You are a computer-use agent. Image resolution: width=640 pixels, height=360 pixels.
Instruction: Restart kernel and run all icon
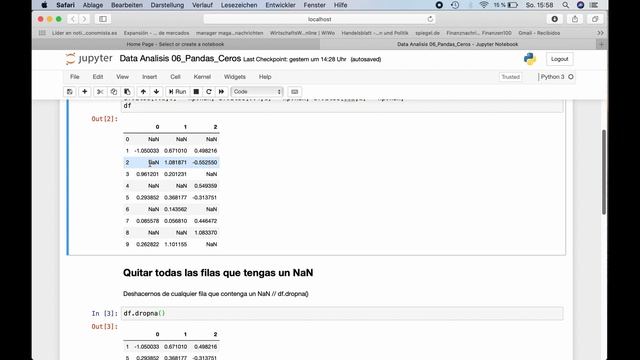pos(221,92)
